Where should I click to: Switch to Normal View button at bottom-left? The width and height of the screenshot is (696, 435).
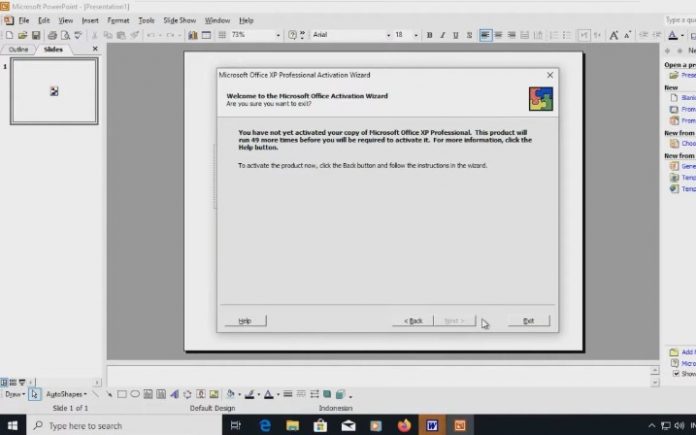[4, 382]
